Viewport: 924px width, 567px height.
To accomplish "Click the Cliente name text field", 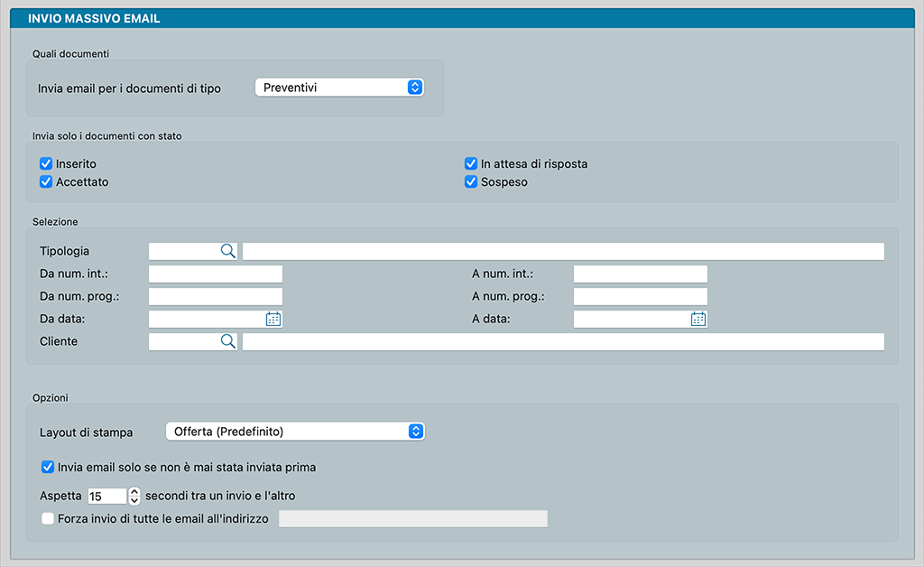I will pos(563,341).
